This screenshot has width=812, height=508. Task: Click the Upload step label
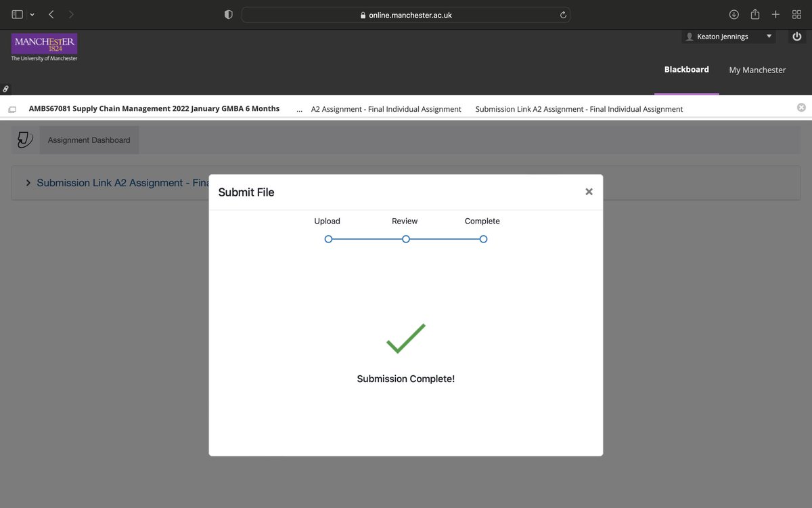[x=327, y=221]
